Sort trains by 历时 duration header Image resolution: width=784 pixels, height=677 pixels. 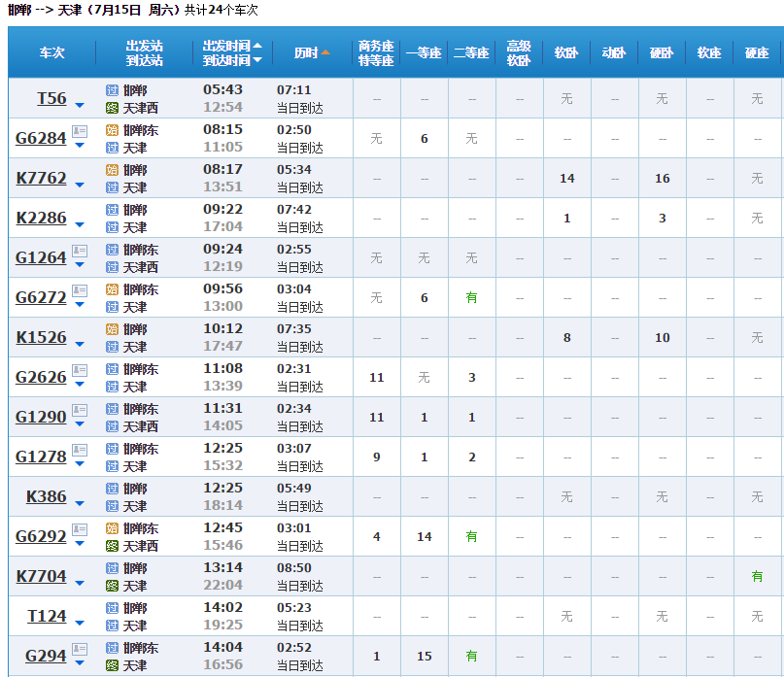coord(312,52)
